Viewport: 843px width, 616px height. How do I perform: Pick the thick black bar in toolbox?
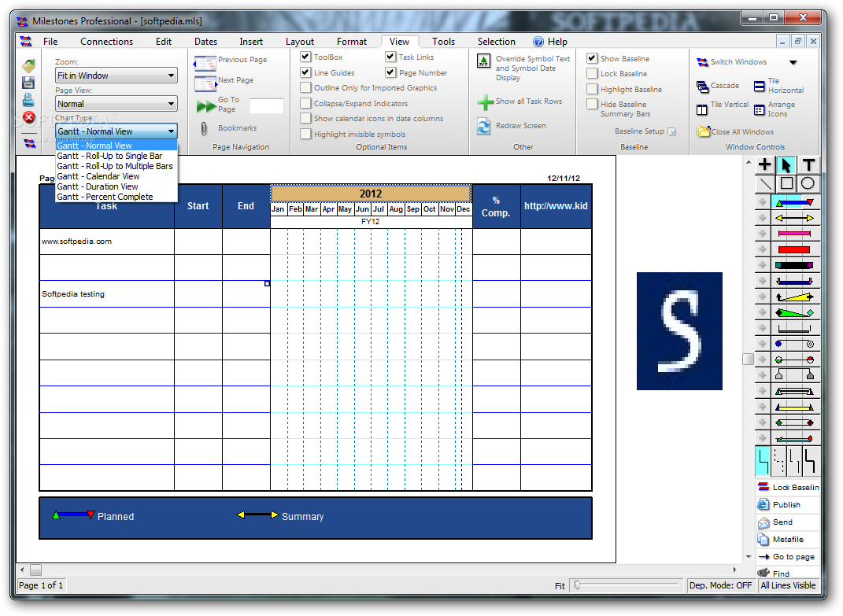pos(795,265)
